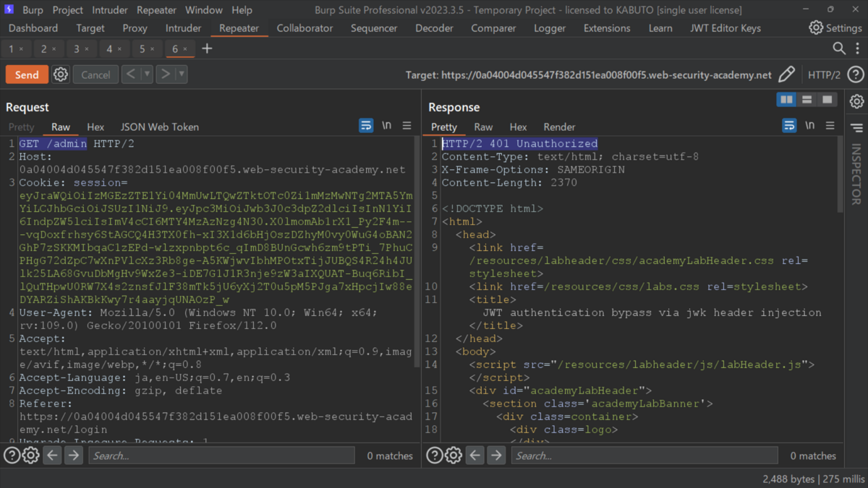Screen dimensions: 868x488
Task: Open the Burp menu
Action: click(33, 10)
